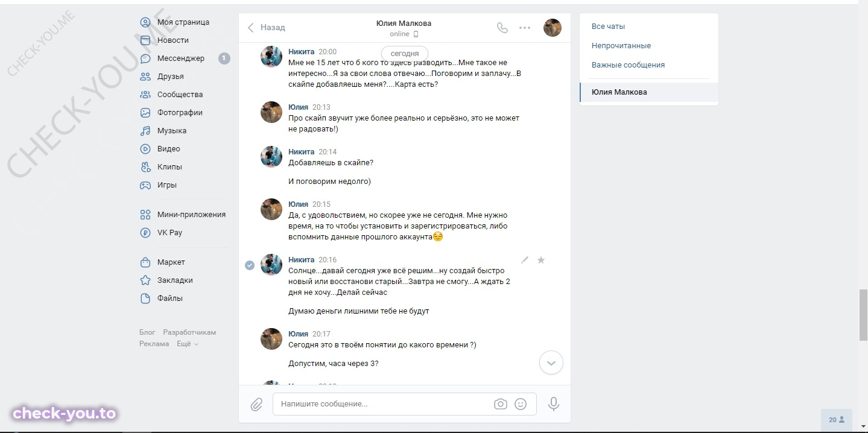This screenshot has height=433, width=868.
Task: Open the Музыка note icon
Action: pos(145,131)
